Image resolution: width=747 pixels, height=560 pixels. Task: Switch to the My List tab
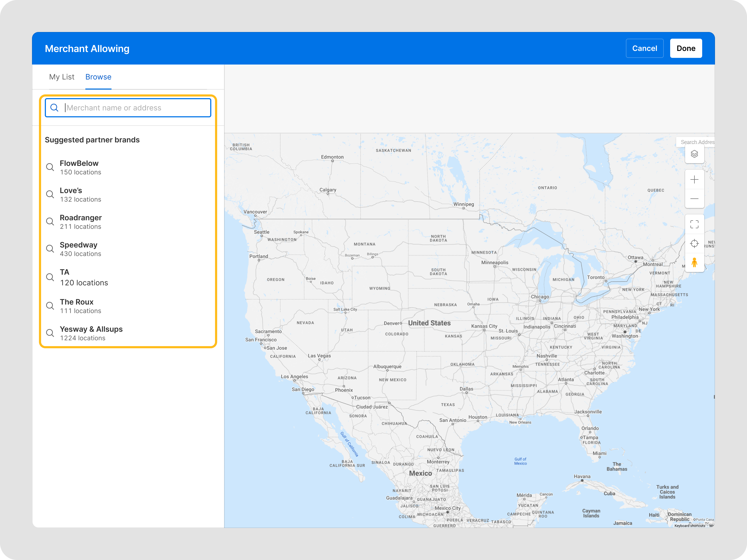[x=61, y=77]
